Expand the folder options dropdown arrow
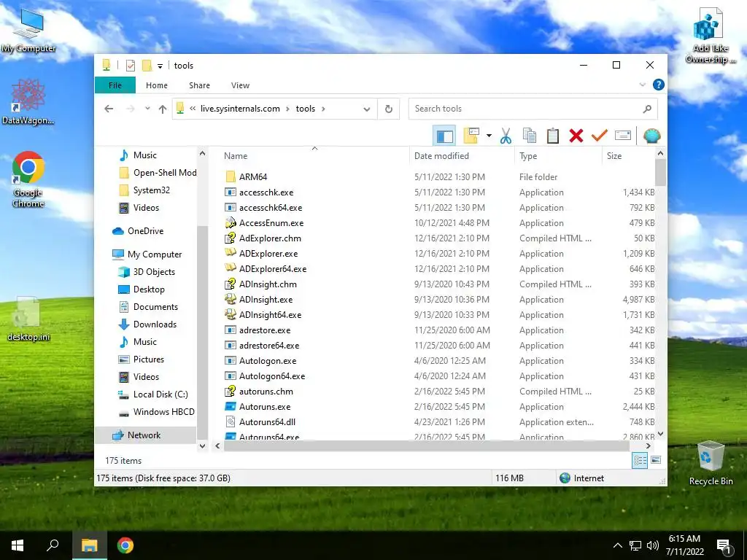The height and width of the screenshot is (560, 747). point(489,136)
